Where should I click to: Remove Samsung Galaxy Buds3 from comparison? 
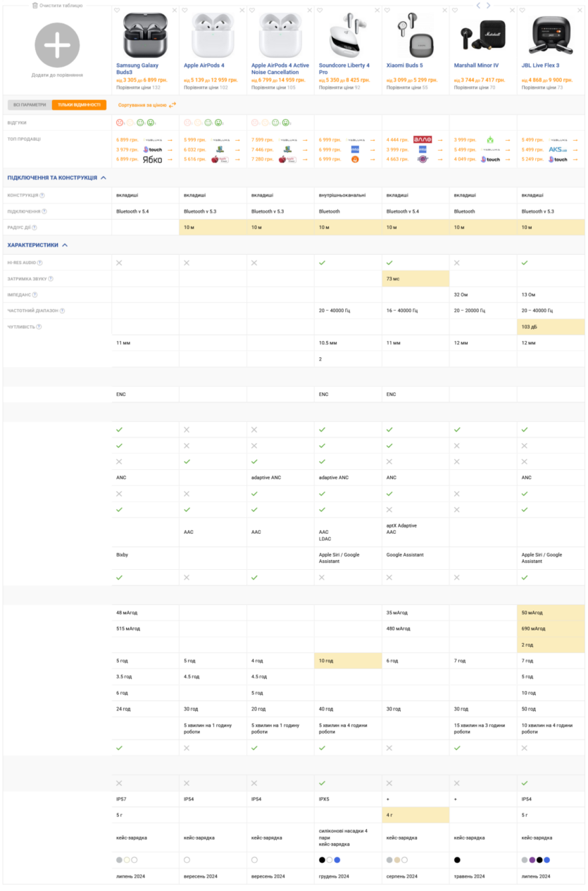coord(174,11)
